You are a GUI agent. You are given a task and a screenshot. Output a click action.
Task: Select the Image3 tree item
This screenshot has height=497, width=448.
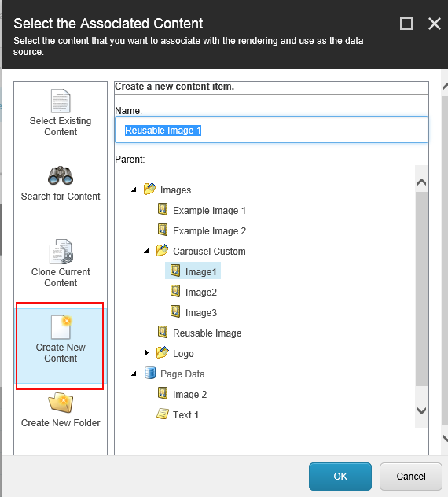point(201,312)
